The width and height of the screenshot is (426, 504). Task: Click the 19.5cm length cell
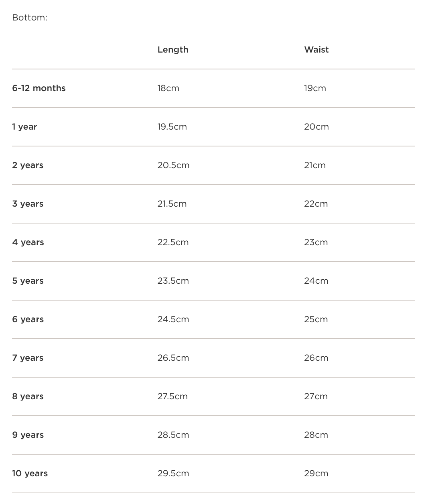[172, 127]
